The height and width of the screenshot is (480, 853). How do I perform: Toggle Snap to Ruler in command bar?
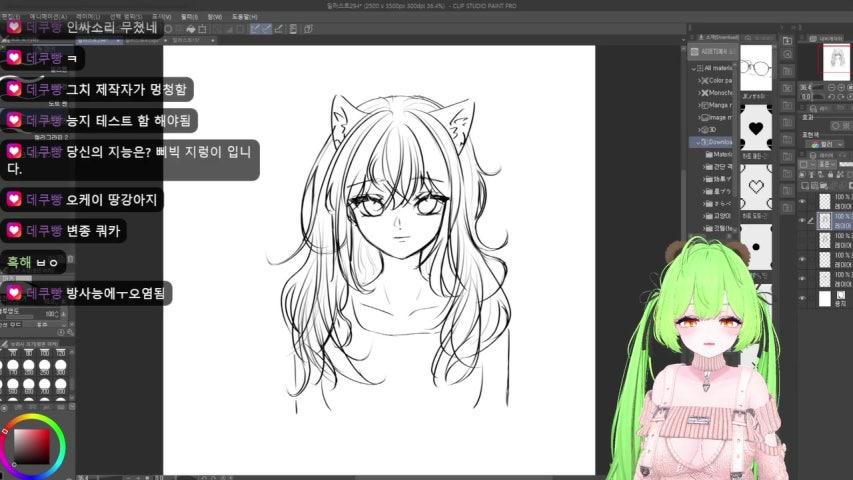point(255,28)
